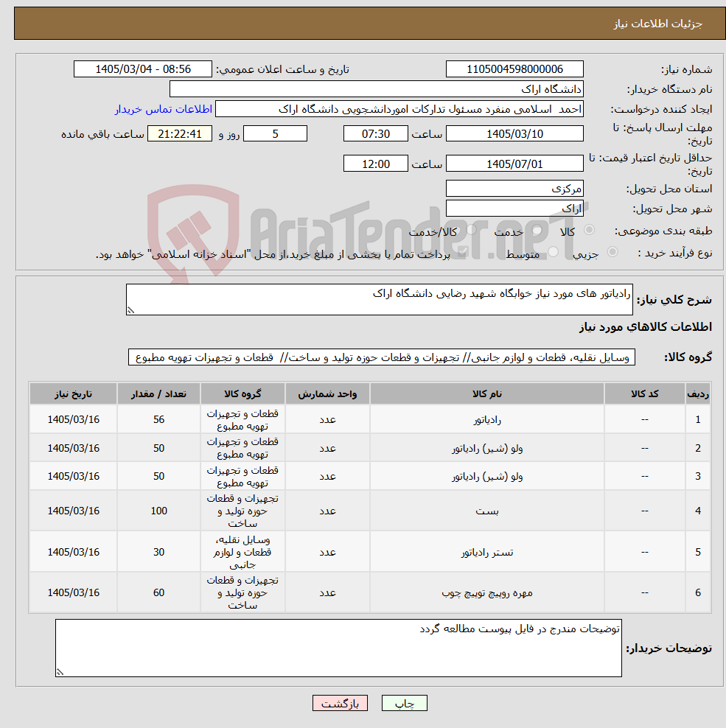Open the اطلاعات تماس خریدار link

coord(164,109)
